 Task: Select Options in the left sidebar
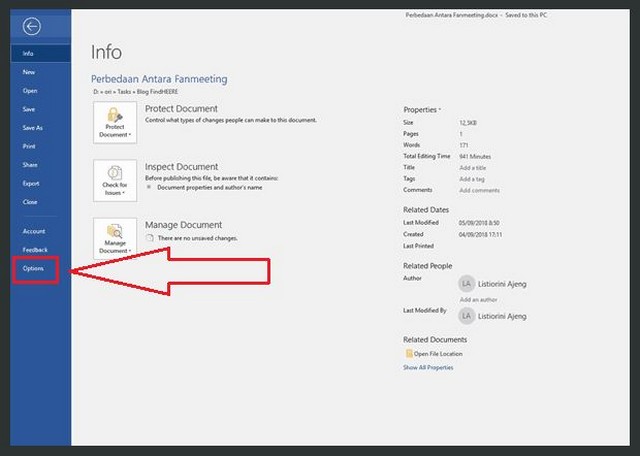34,270
